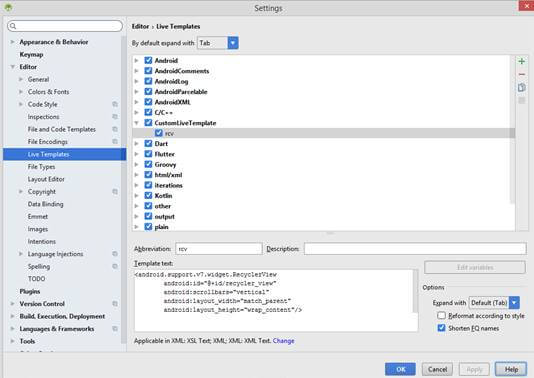534x378 pixels.
Task: Click the Help button
Action: (x=511, y=369)
